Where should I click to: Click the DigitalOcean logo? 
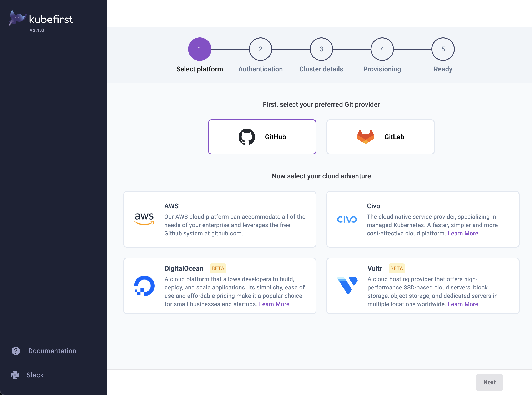tap(144, 286)
